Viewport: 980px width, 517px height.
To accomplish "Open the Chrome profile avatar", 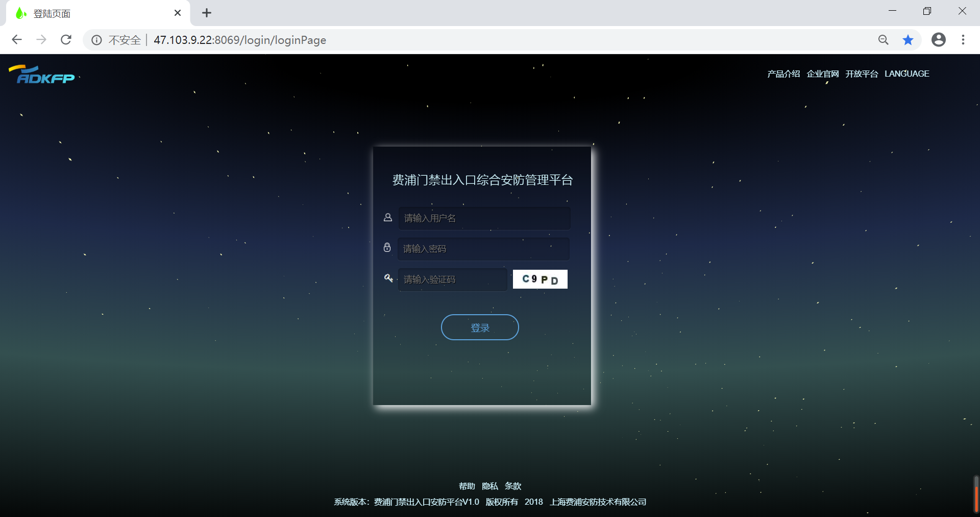I will (938, 40).
